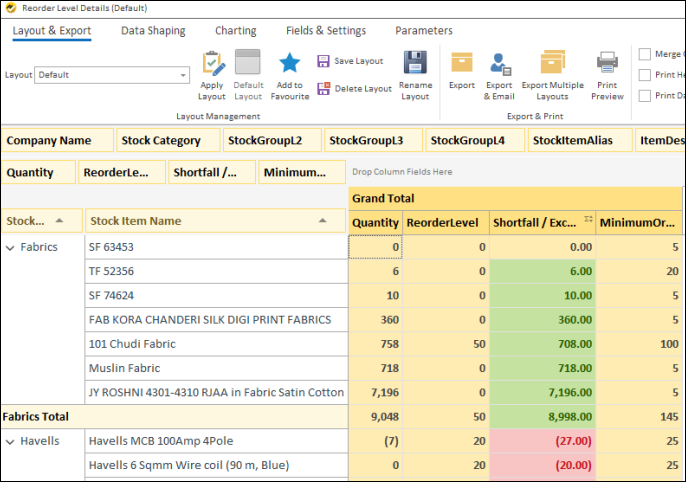
Task: Enable the first Print checkbox below Merge
Action: (x=645, y=75)
